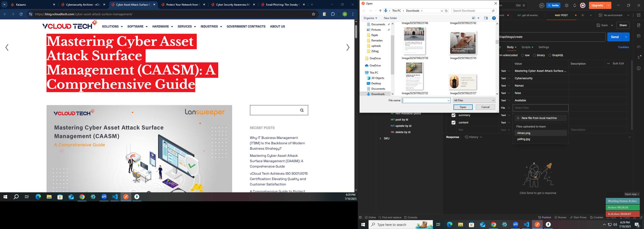Select GraphQL body type radio
The width and height of the screenshot is (644, 229).
click(x=549, y=55)
